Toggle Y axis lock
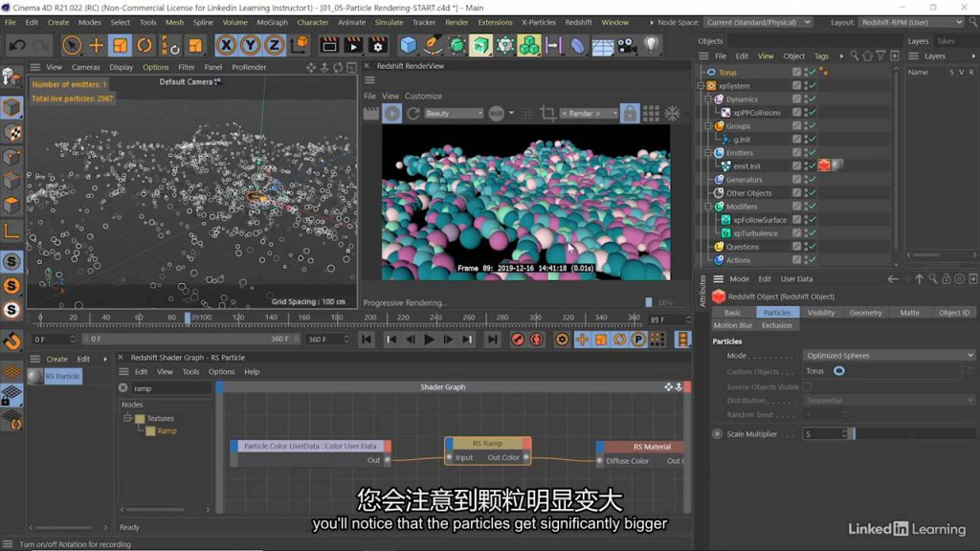The image size is (980, 551). (250, 45)
